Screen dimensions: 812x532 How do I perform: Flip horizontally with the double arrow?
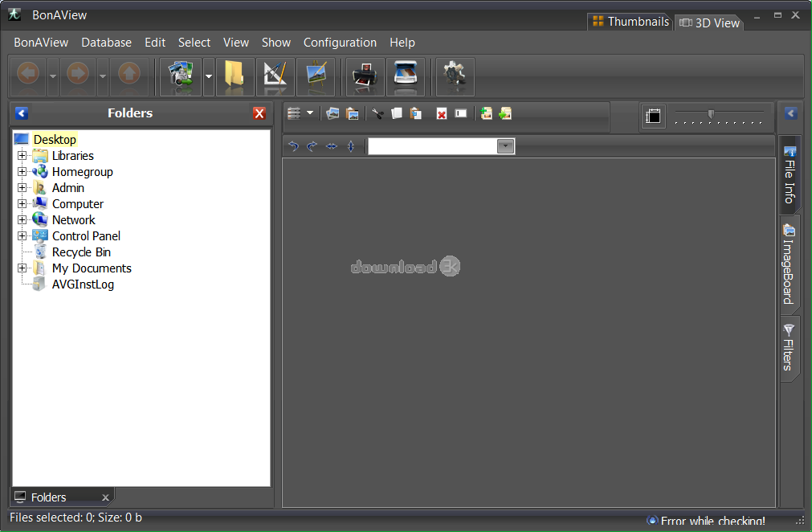pos(332,146)
